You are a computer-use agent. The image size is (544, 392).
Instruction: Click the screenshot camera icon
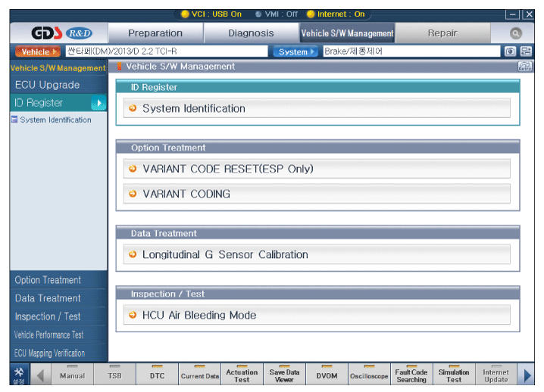click(511, 51)
